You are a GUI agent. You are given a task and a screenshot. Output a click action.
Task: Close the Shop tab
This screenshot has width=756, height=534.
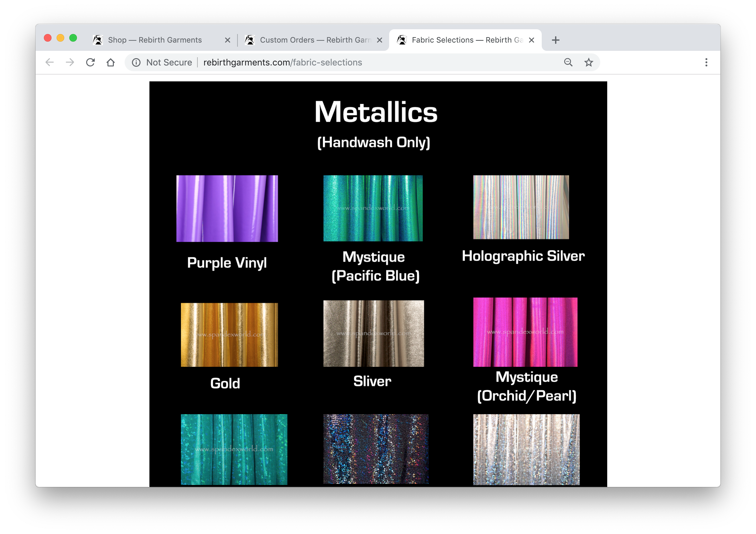227,40
